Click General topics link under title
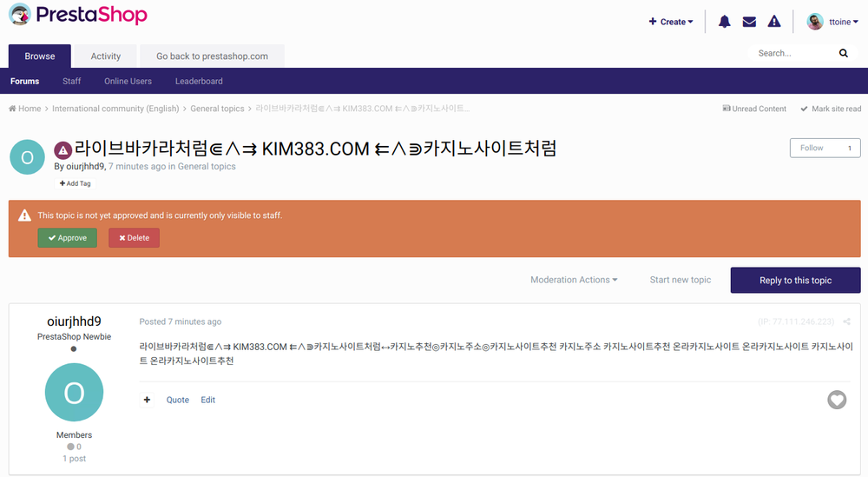868x477 pixels. pos(207,166)
